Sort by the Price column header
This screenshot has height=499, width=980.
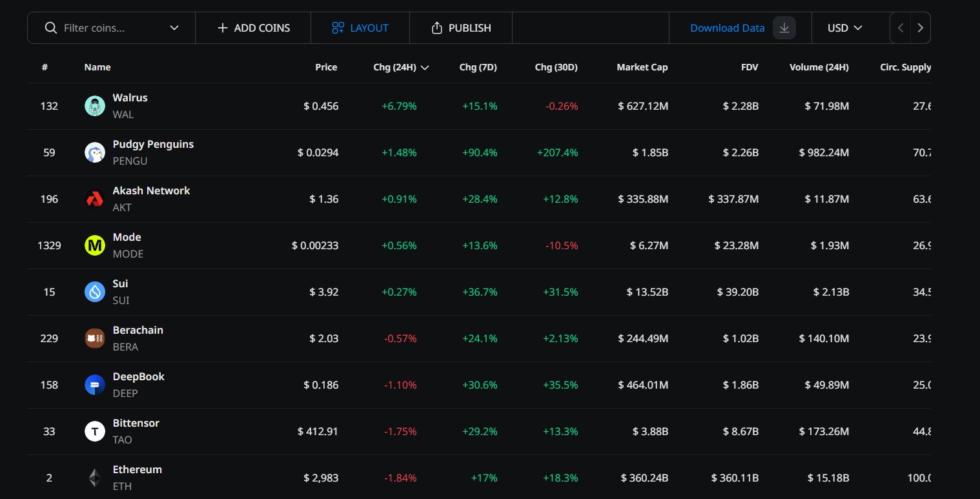(326, 67)
